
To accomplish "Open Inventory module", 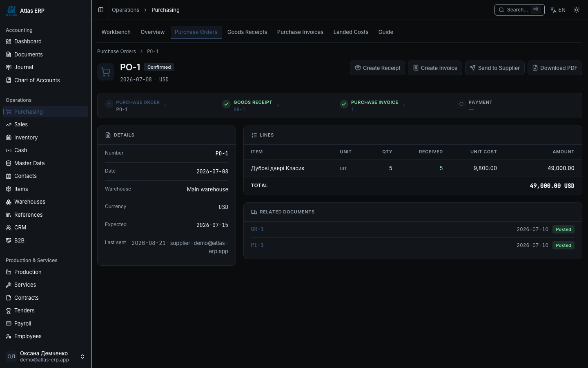I will click(x=45, y=137).
